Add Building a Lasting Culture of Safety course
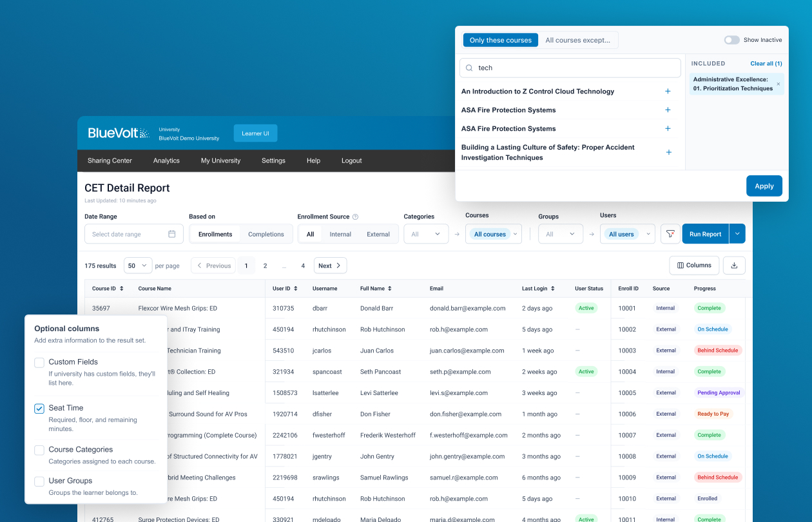The height and width of the screenshot is (522, 812). coord(668,153)
